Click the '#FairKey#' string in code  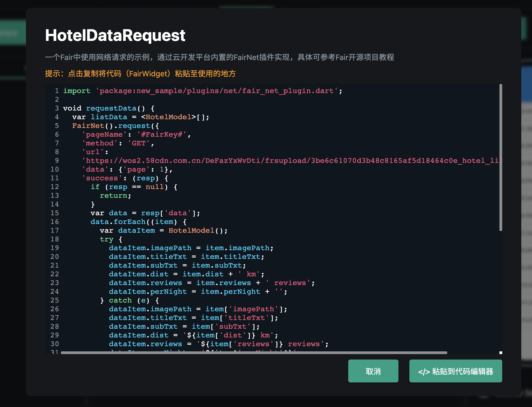click(x=161, y=134)
